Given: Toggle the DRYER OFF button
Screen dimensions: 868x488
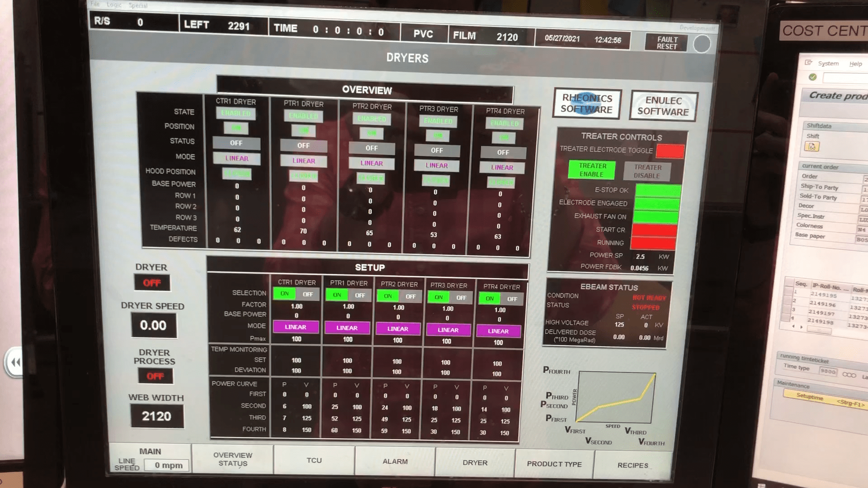Looking at the screenshot, I should 152,283.
